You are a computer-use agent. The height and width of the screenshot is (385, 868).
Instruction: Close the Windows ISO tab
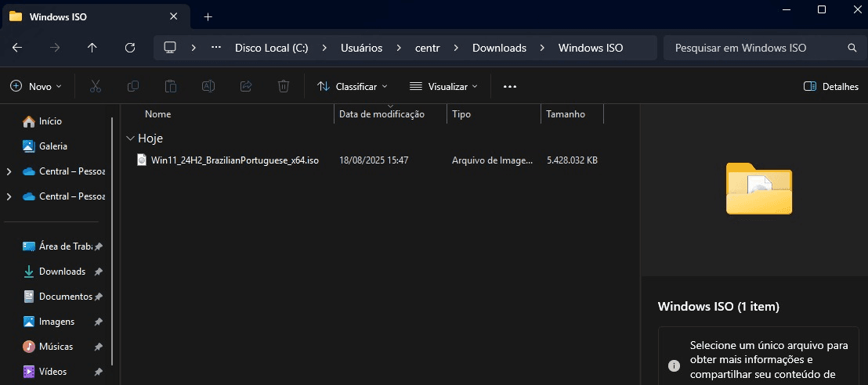point(173,16)
